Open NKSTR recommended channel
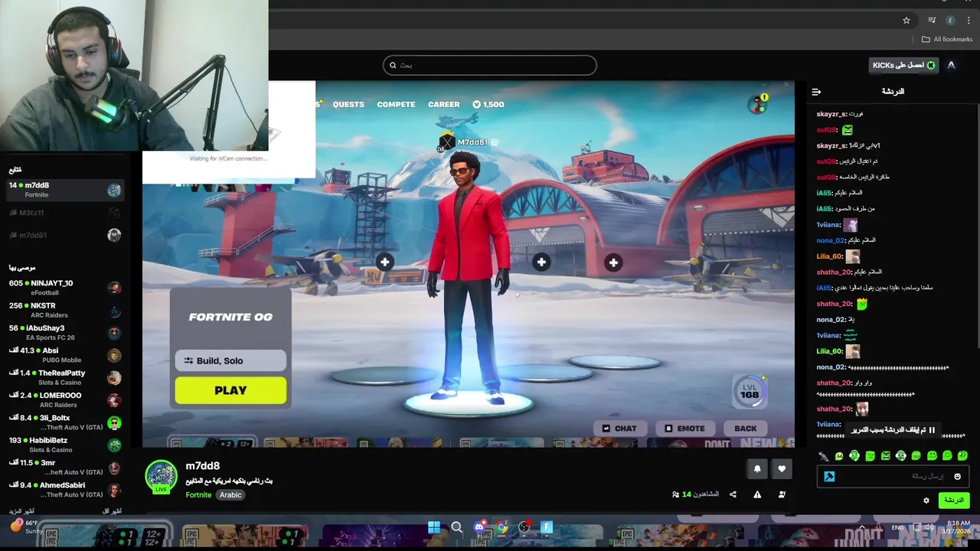This screenshot has height=551, width=980. [x=65, y=310]
